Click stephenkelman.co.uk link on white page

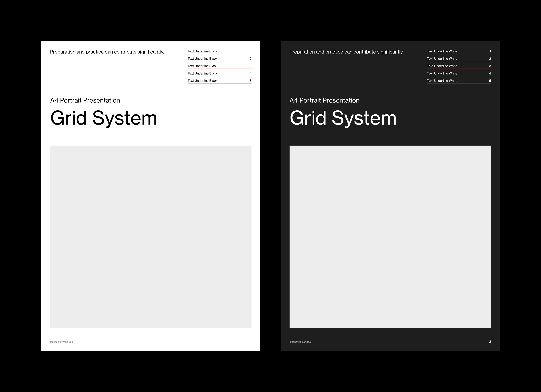click(x=61, y=342)
